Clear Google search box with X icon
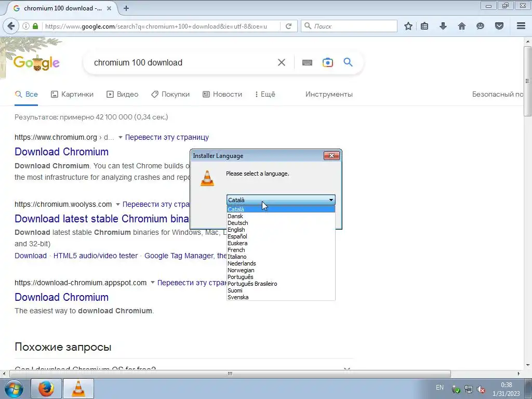 281,62
